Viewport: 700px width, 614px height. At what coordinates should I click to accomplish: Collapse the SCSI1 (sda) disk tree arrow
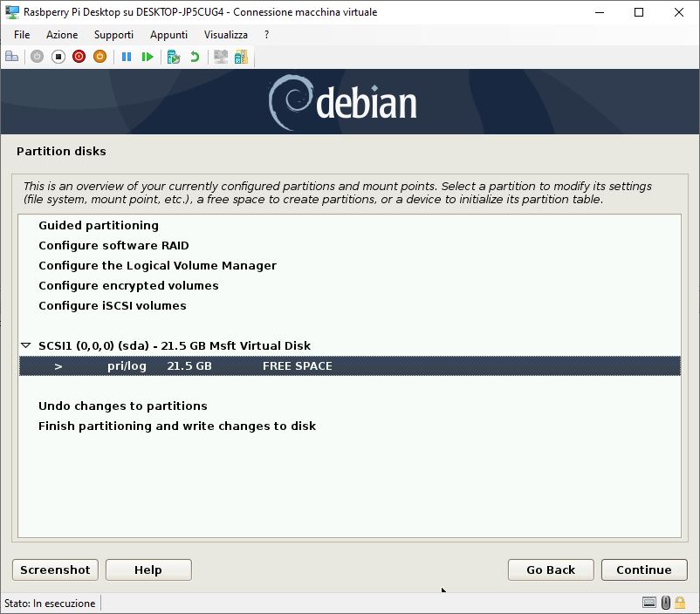point(26,345)
